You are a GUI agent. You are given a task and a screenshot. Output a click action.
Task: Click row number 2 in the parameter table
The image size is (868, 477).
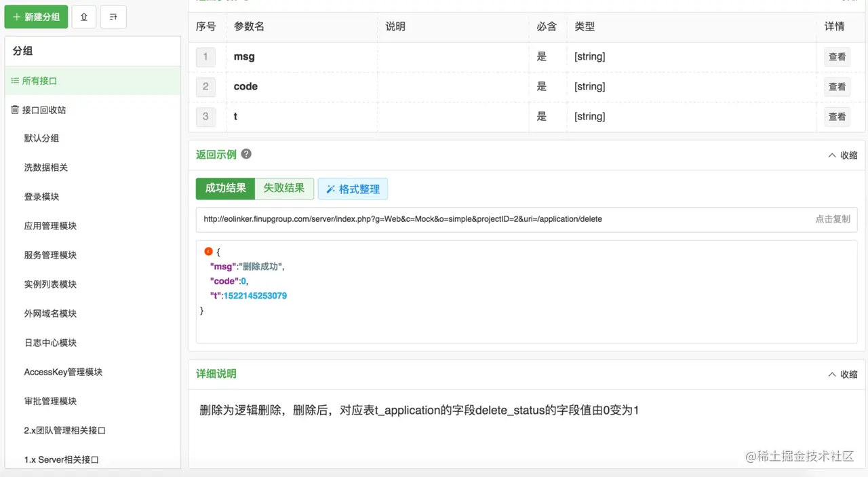tap(205, 87)
